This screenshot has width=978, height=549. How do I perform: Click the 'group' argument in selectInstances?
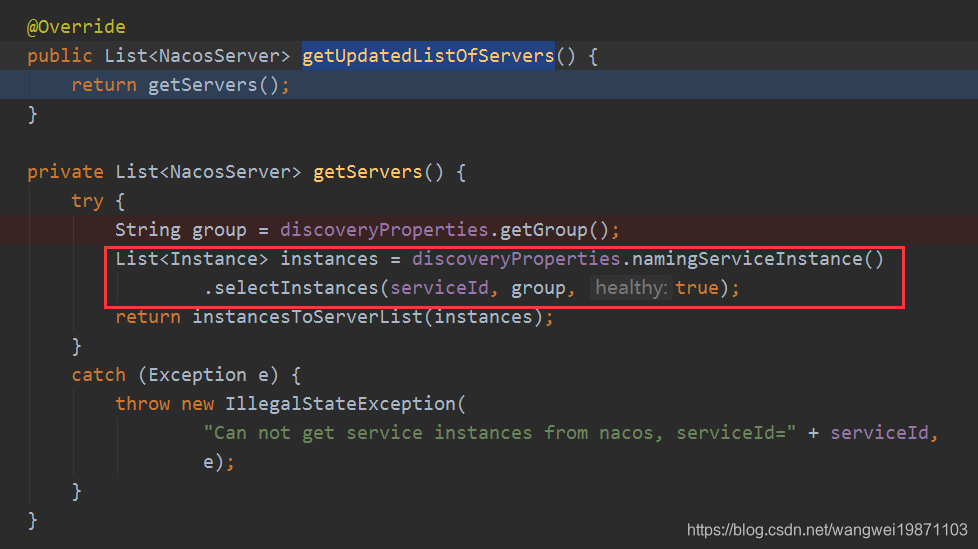pyautogui.click(x=538, y=288)
